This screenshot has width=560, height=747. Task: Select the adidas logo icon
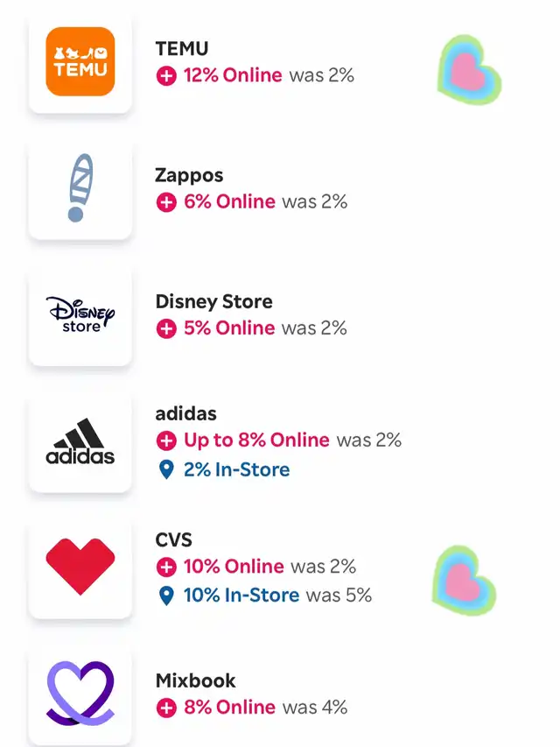pos(80,441)
